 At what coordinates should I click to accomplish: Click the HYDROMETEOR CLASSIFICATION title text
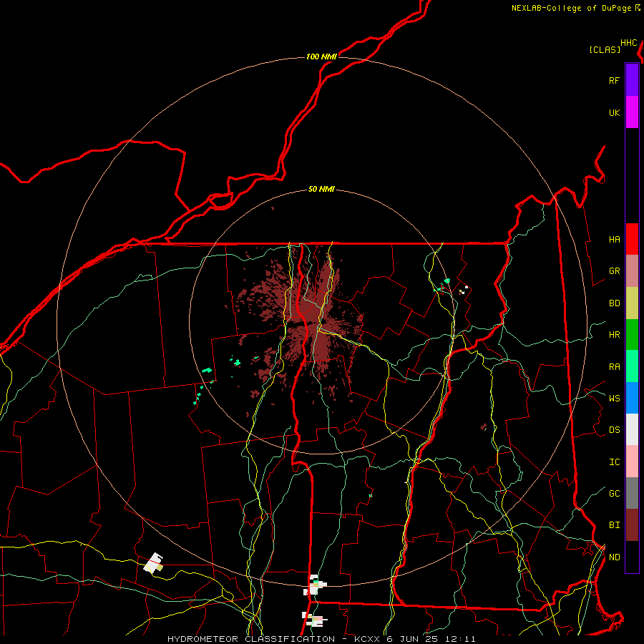pos(251,639)
